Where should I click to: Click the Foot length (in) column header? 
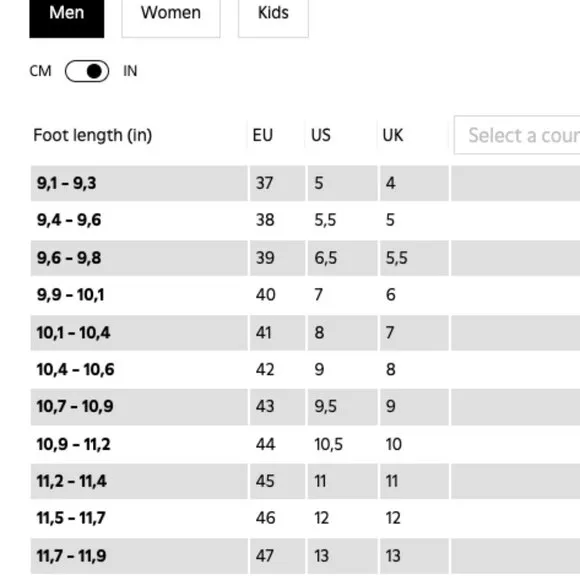pos(92,135)
